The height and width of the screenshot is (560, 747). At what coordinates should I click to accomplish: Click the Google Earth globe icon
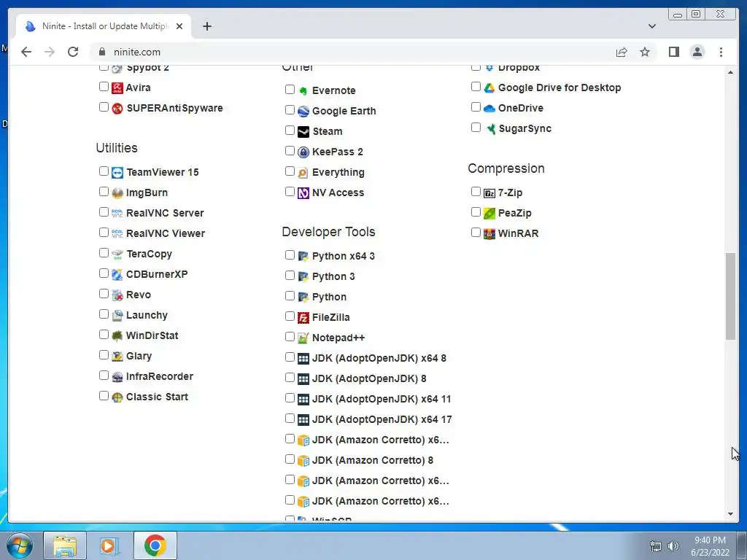coord(303,112)
